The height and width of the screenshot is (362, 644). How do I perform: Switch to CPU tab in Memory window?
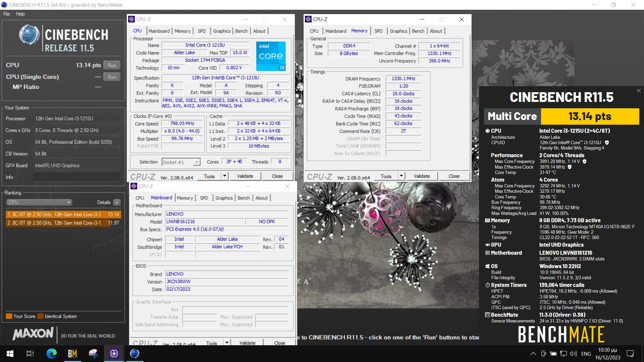[x=314, y=31]
